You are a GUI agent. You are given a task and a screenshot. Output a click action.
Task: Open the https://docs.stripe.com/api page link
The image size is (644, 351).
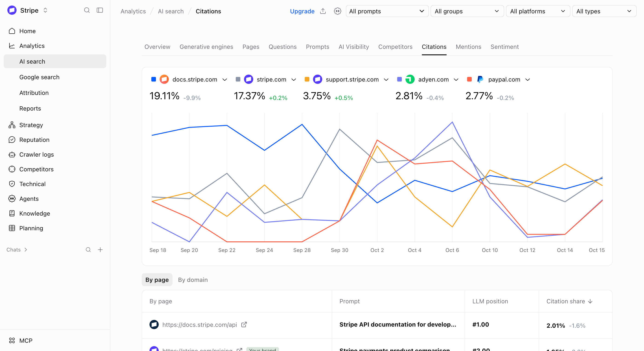coord(199,325)
